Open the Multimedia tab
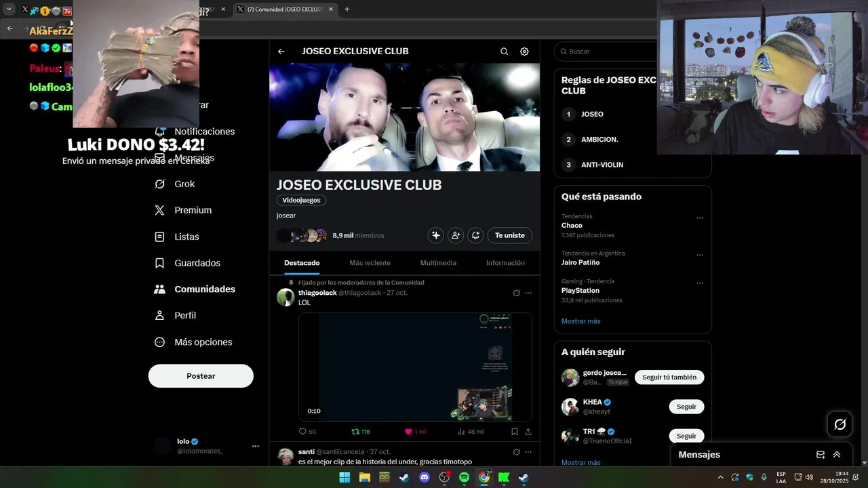The height and width of the screenshot is (488, 868). click(438, 263)
